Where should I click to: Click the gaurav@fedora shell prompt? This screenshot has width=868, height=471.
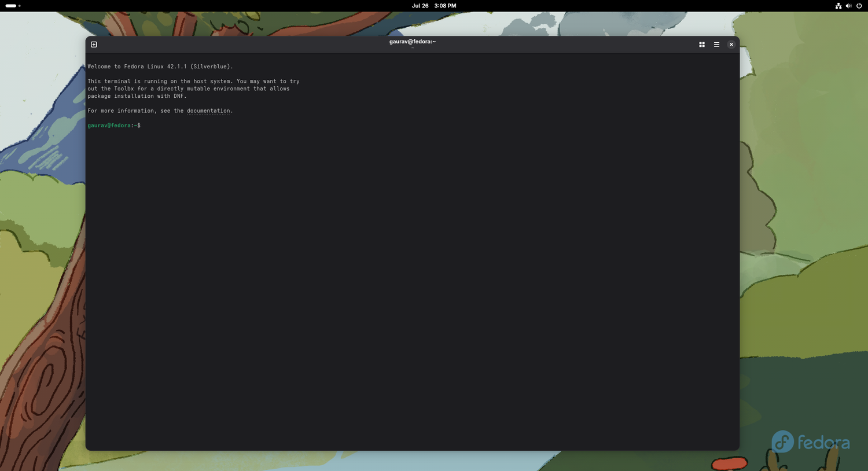114,126
